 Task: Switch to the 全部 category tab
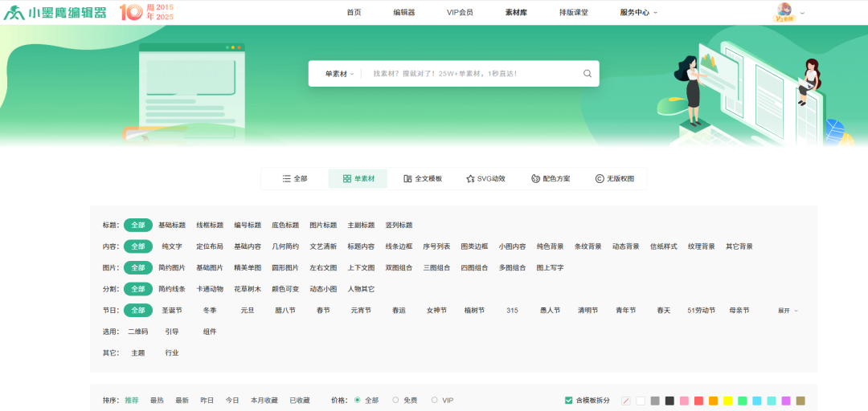[294, 179]
